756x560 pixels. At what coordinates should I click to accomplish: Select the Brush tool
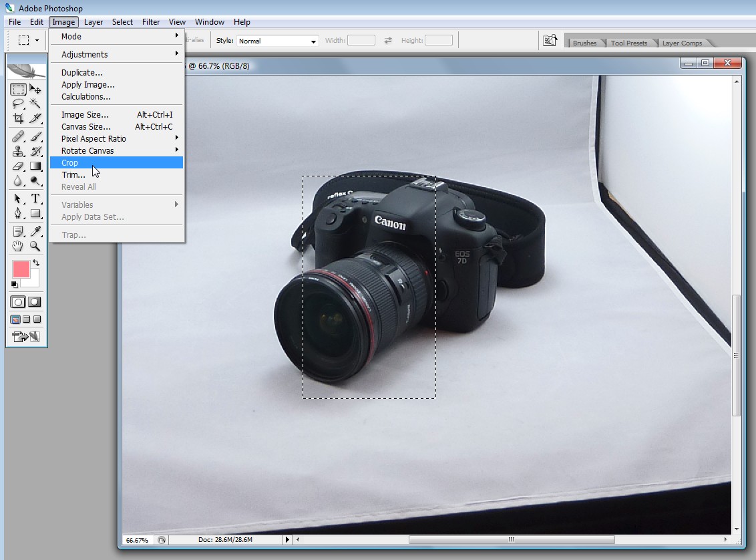[x=35, y=136]
